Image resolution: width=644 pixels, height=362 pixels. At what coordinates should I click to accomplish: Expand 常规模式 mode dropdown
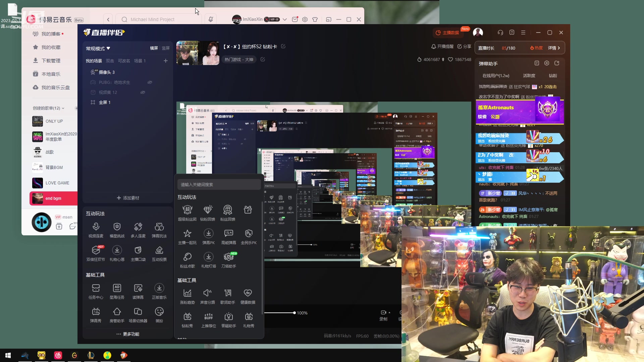point(98,49)
